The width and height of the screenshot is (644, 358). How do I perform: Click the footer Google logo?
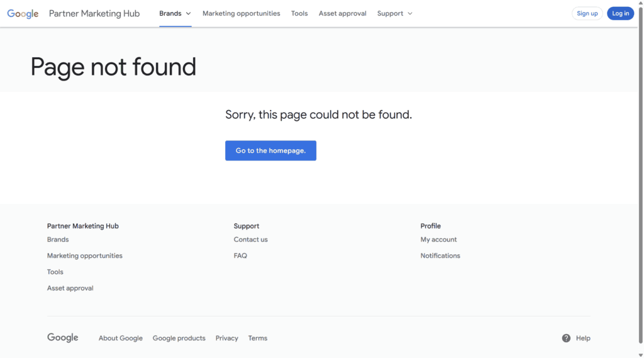point(62,337)
